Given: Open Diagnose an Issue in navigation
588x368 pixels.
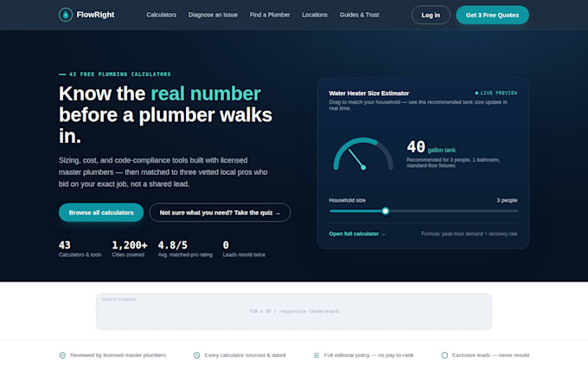Looking at the screenshot, I should pyautogui.click(x=213, y=15).
